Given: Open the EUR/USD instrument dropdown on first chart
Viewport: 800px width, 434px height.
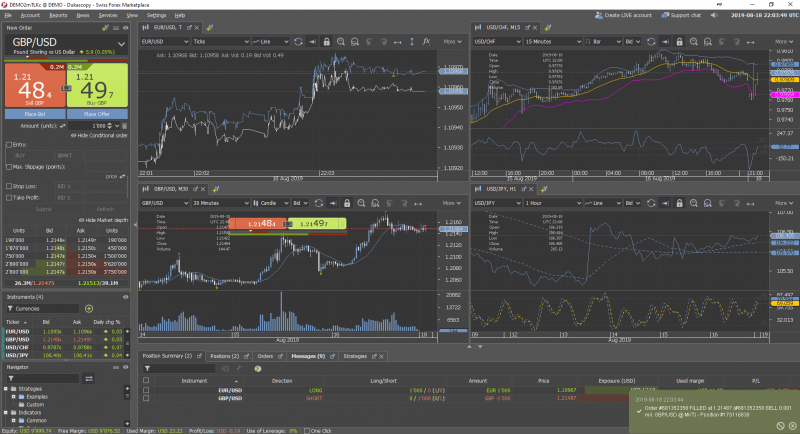Looking at the screenshot, I should tap(165, 42).
